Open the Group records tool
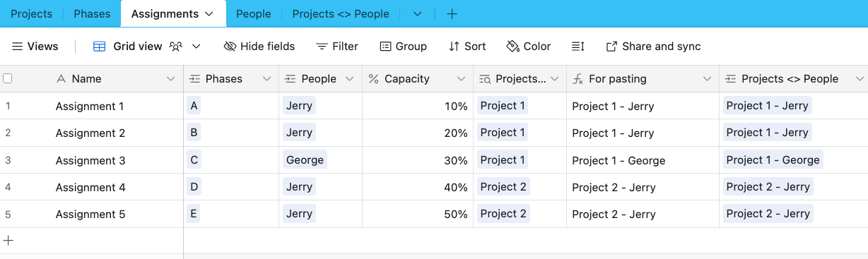This screenshot has height=259, width=868. coord(403,47)
